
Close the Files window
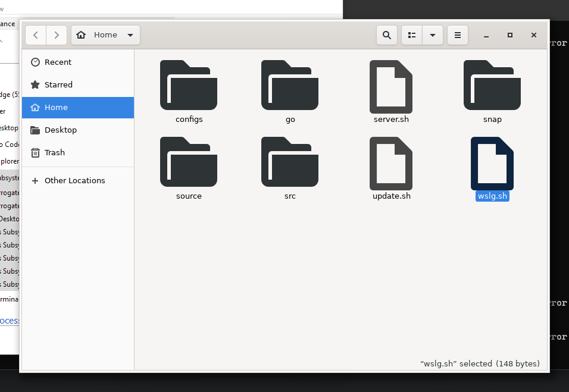(534, 35)
